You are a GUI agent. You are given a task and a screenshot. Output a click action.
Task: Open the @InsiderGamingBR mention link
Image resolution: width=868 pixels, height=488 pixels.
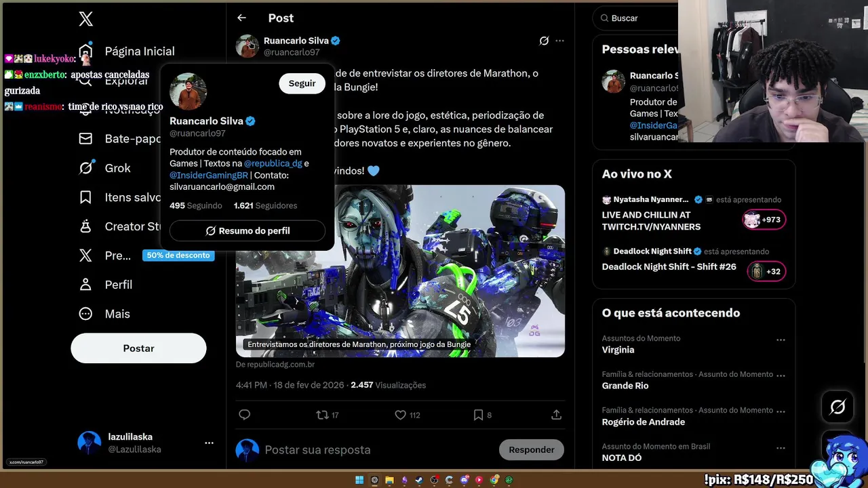click(209, 175)
